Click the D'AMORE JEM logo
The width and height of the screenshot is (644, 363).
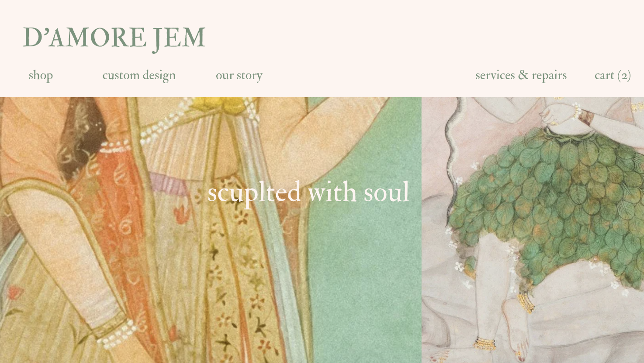114,38
